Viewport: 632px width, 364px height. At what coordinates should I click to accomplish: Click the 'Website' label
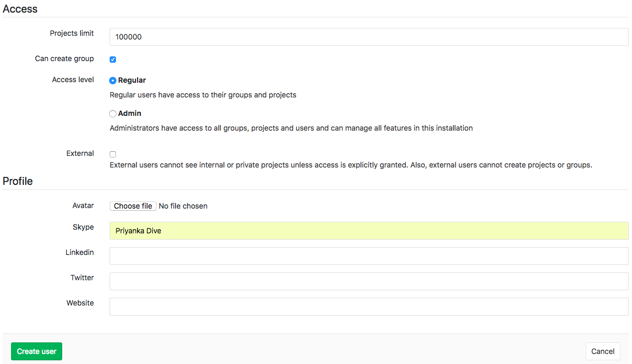[x=80, y=303]
